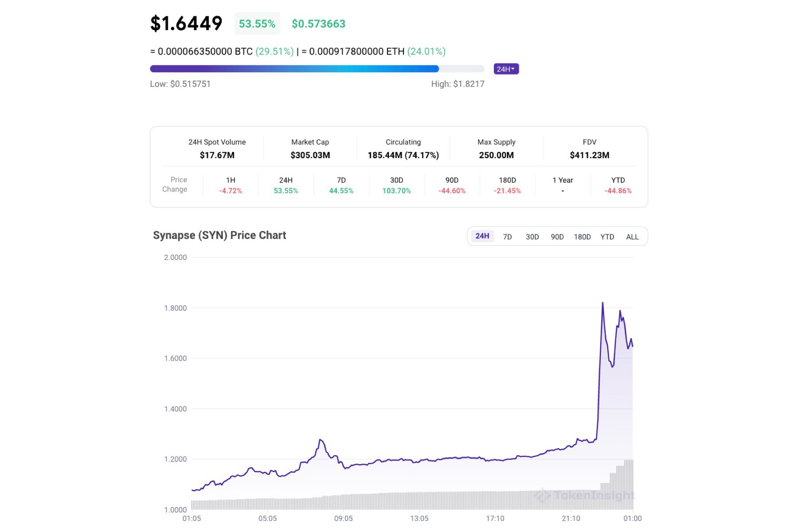This screenshot has height=532, width=798.
Task: Click the Market Cap value $305.03M
Action: pos(310,155)
